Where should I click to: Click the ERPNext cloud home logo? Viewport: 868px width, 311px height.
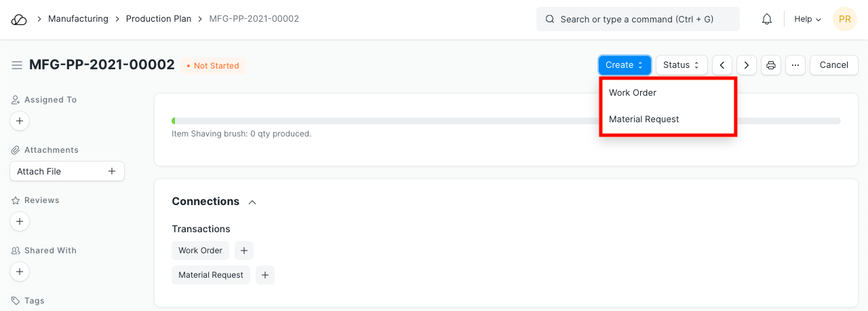pyautogui.click(x=19, y=19)
